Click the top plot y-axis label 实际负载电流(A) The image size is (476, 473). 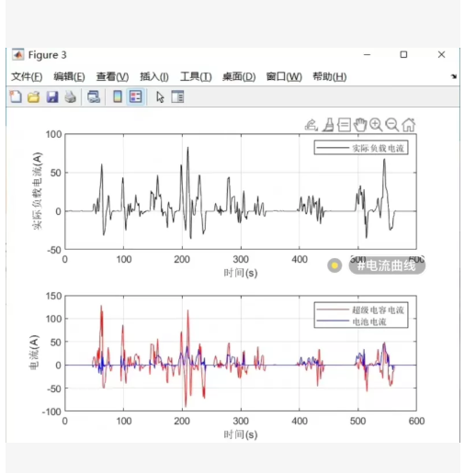(38, 190)
